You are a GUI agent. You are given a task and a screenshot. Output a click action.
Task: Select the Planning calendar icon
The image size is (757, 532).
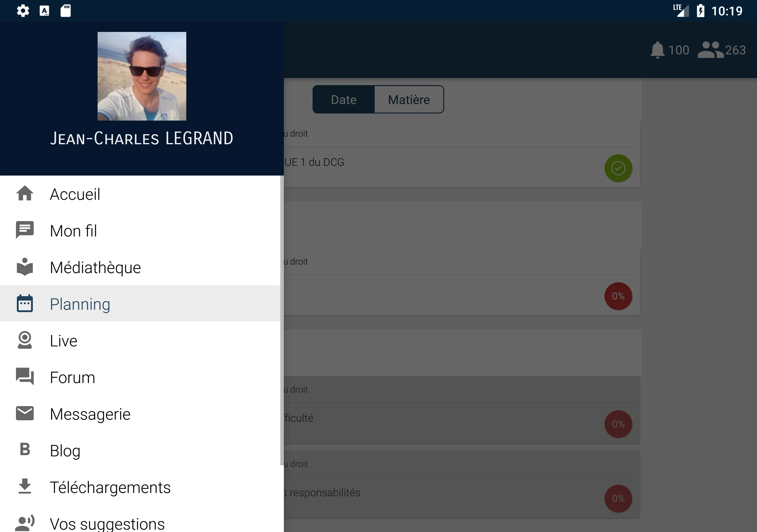[25, 304]
